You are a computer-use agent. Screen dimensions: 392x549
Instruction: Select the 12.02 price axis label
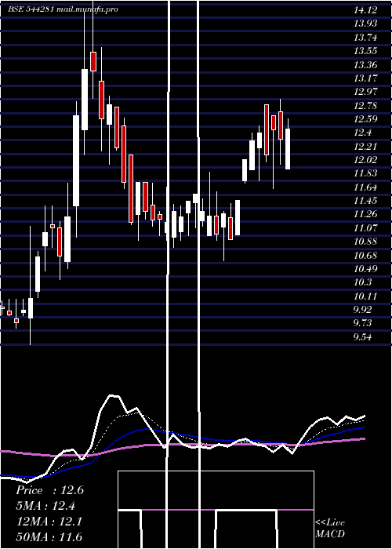click(365, 160)
